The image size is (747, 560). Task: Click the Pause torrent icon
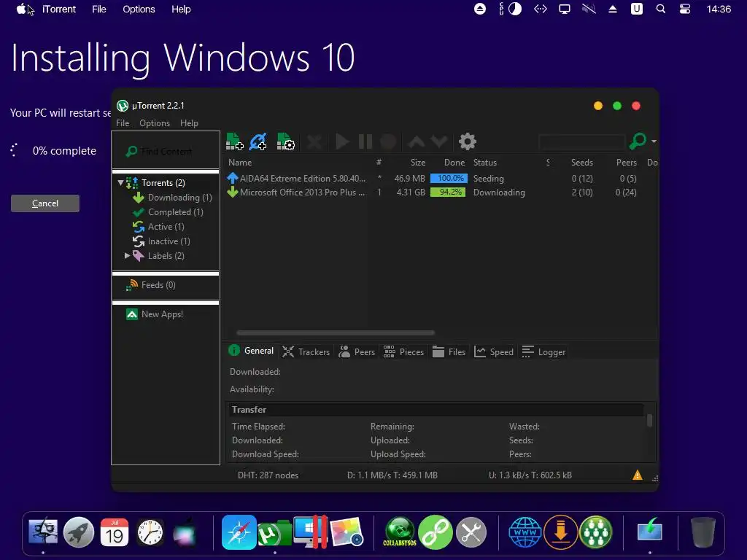point(365,141)
